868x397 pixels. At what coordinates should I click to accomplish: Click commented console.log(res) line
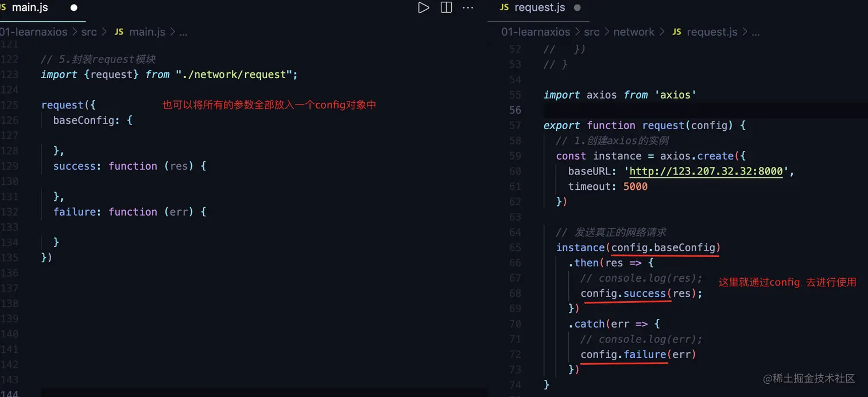[641, 278]
